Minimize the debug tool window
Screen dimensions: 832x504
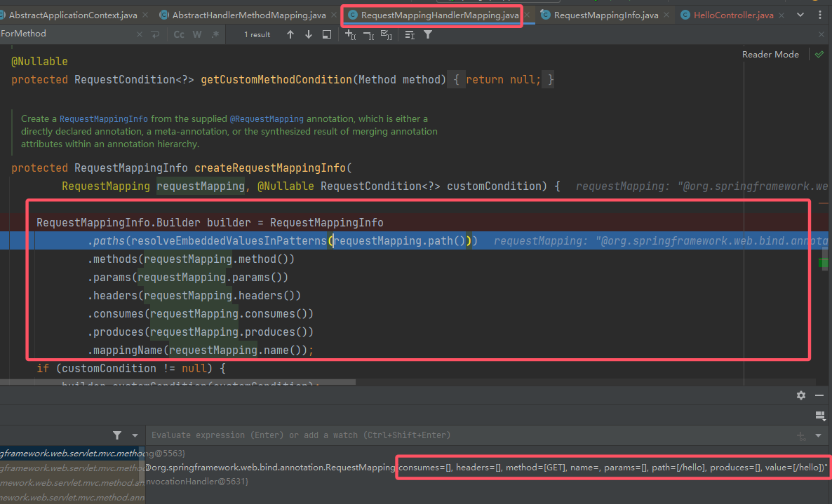coord(819,395)
